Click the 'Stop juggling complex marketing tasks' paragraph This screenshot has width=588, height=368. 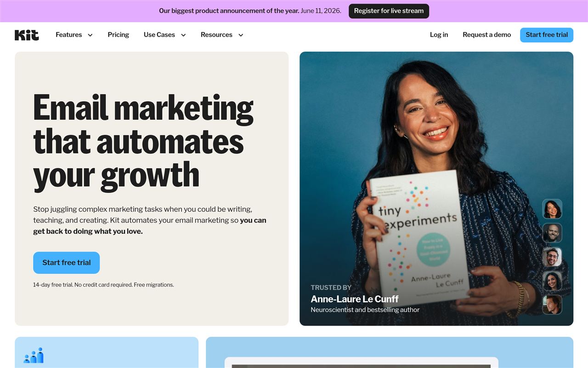click(x=150, y=220)
